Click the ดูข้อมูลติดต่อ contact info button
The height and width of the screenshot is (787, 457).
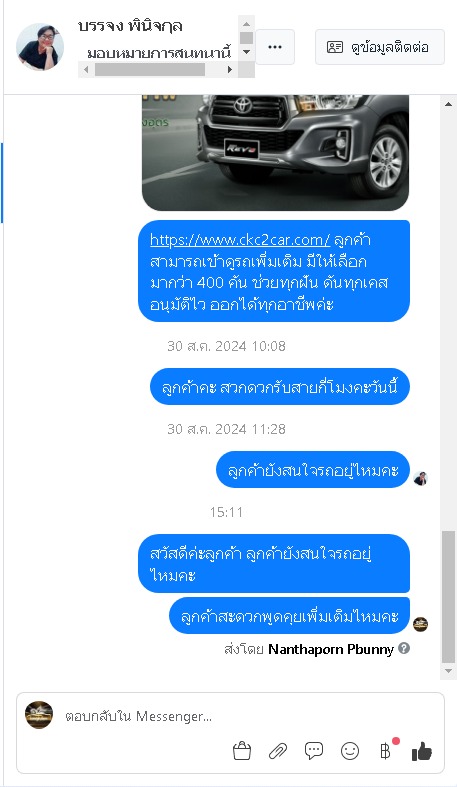coord(380,47)
